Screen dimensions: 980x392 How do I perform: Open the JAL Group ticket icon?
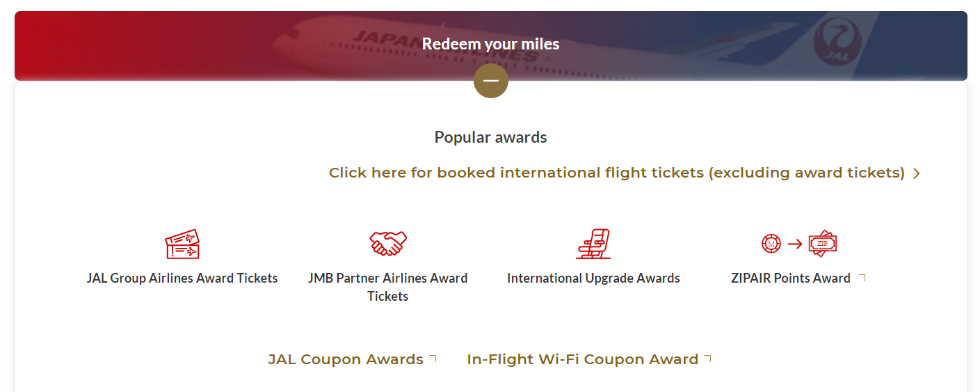pyautogui.click(x=182, y=244)
